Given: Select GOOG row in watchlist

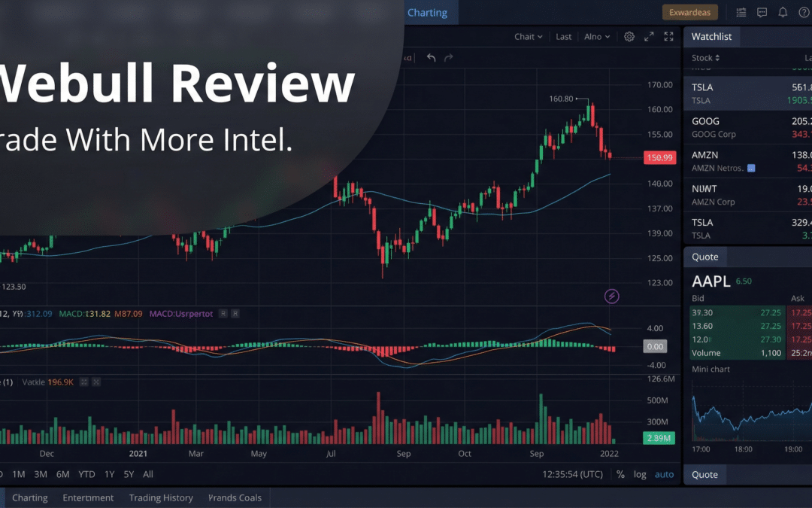Looking at the screenshot, I should point(748,127).
